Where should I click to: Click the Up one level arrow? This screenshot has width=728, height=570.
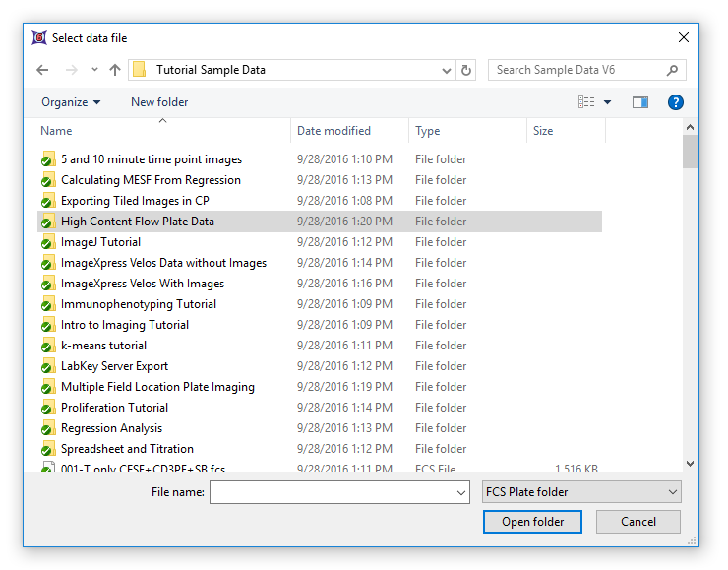(x=115, y=70)
